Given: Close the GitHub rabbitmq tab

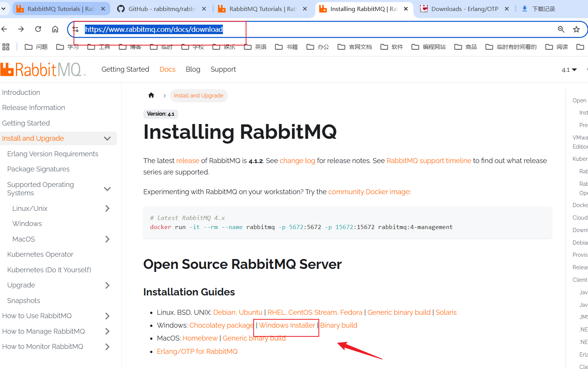Looking at the screenshot, I should click(x=204, y=9).
